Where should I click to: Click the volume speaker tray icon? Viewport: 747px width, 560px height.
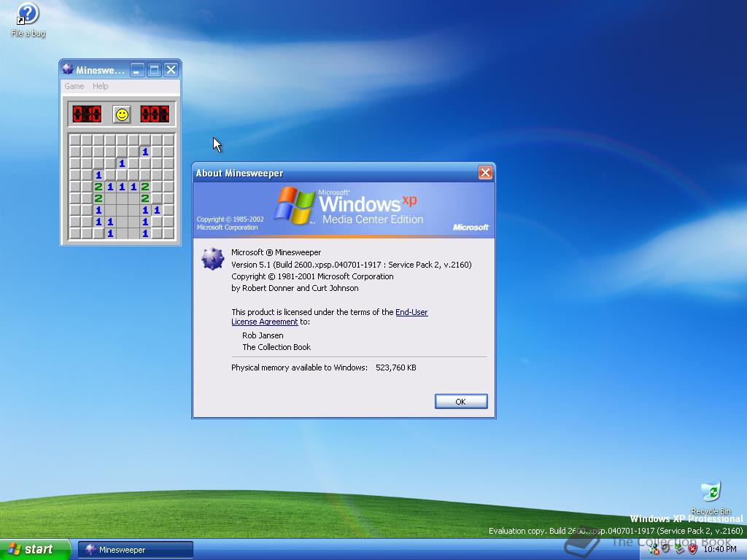point(667,549)
